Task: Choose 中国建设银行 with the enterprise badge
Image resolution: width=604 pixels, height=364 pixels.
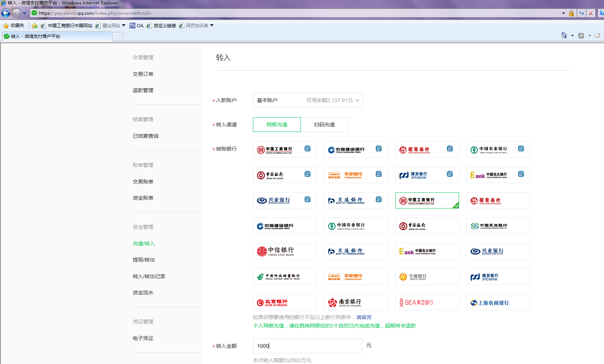Action: (x=356, y=150)
